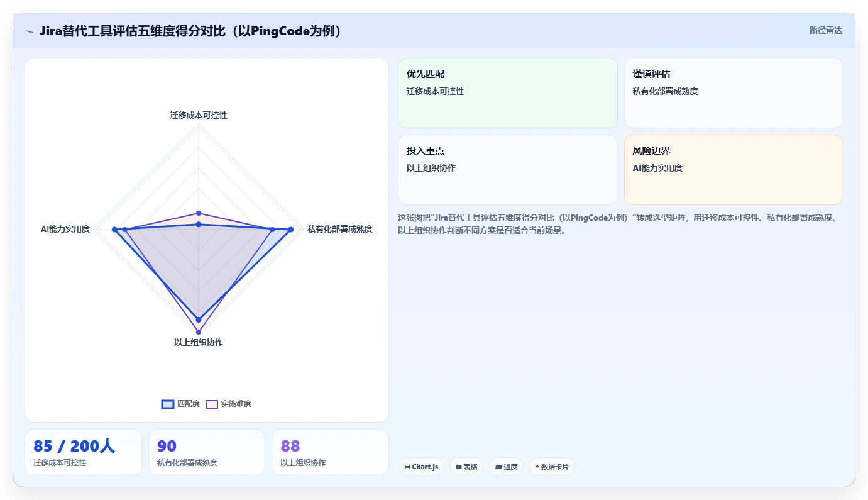
Task: Click the 表格 tag icon
Action: (x=459, y=467)
